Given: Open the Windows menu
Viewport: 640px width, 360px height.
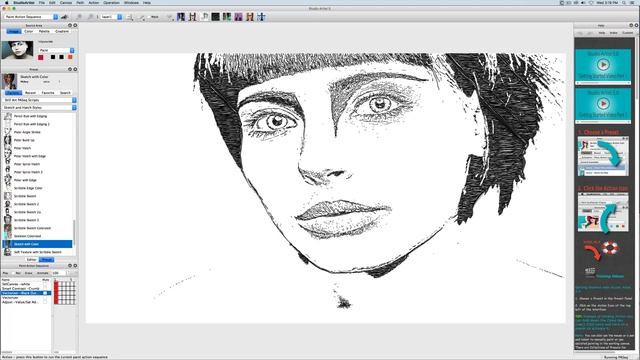Looking at the screenshot, I should [131, 2].
